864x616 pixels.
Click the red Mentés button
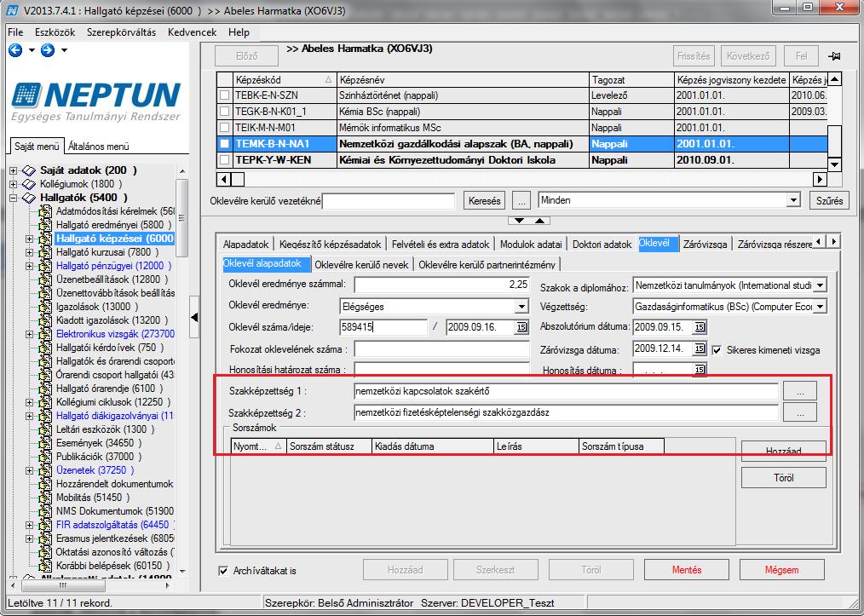click(687, 570)
